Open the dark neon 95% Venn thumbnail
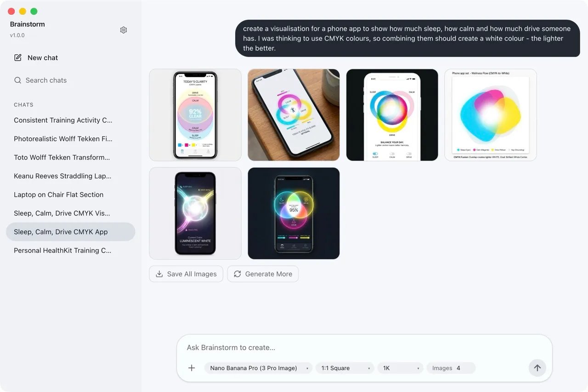 (294, 213)
